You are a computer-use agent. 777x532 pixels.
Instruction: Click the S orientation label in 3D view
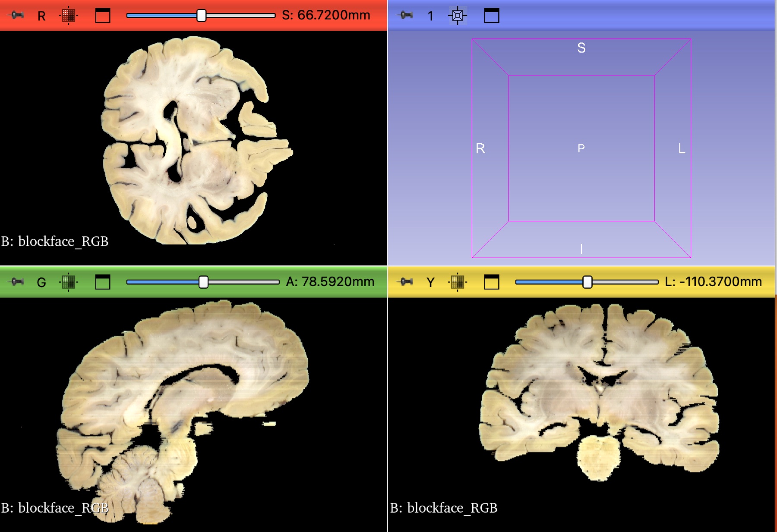(581, 47)
